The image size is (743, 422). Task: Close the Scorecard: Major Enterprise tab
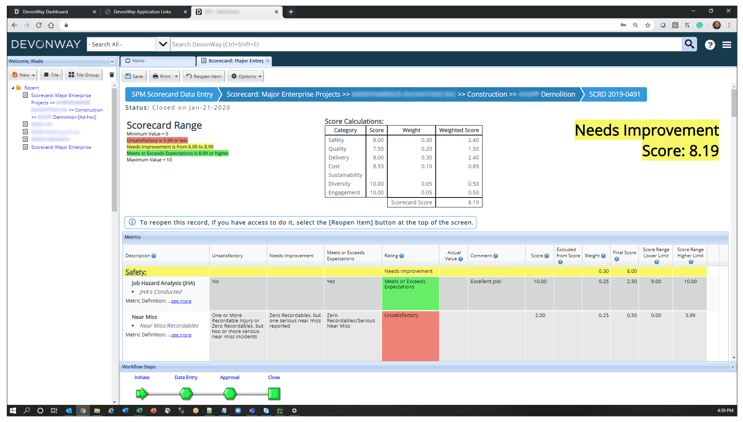[x=268, y=61]
